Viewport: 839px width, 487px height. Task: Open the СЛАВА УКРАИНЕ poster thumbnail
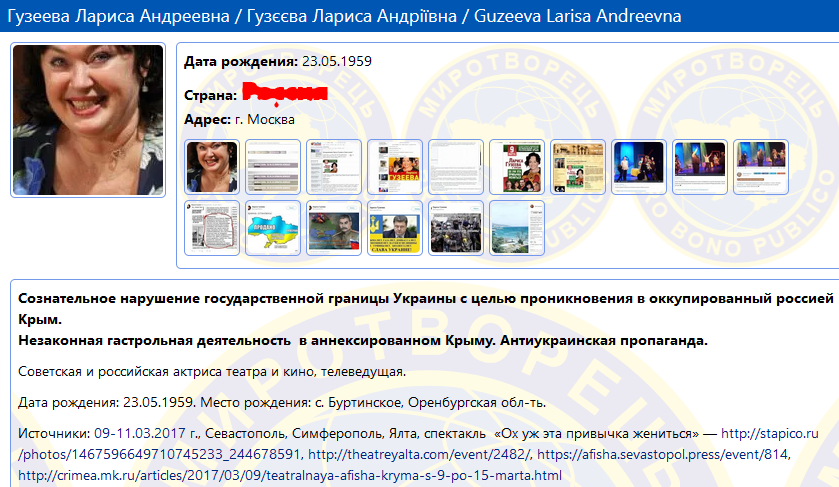coord(395,228)
